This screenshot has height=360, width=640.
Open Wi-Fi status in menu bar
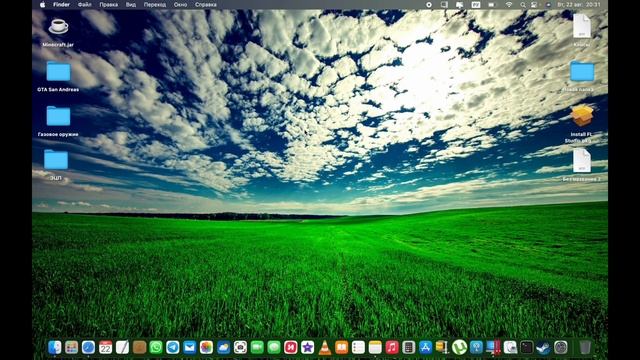pyautogui.click(x=509, y=5)
